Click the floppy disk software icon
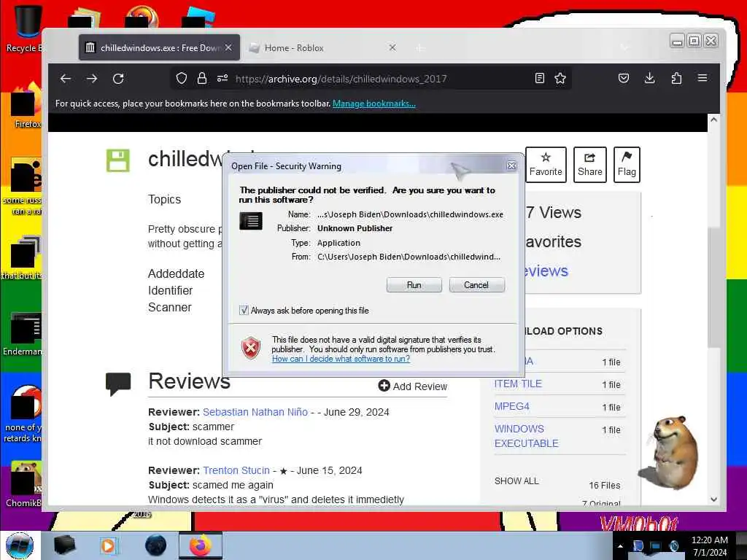Image resolution: width=747 pixels, height=560 pixels. [x=117, y=160]
